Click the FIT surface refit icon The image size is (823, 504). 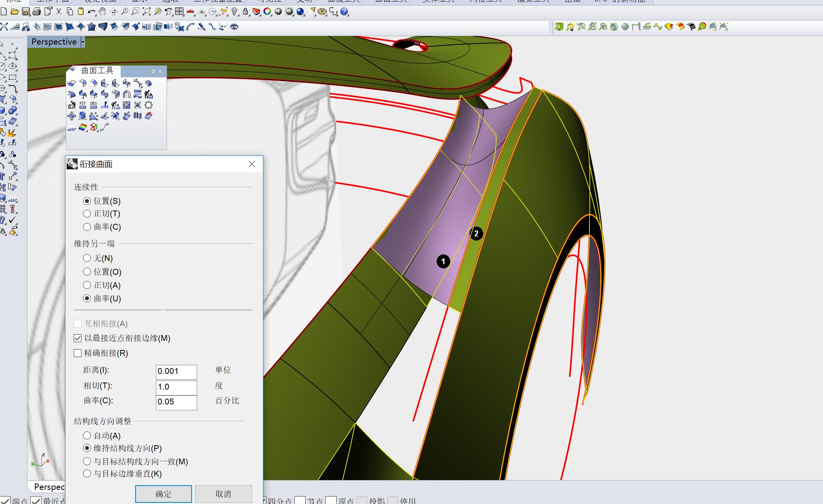pos(82,105)
